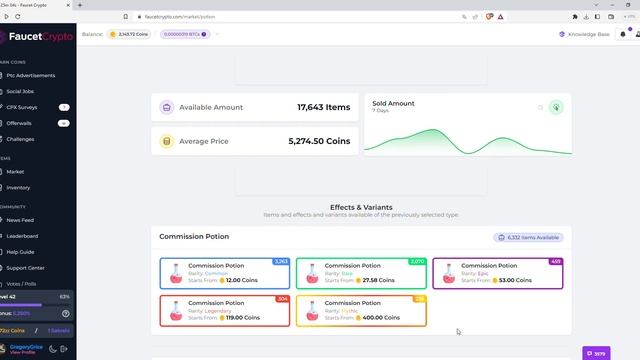Open News Feed in the sidebar
Screen dimensions: 640x360
pos(20,220)
